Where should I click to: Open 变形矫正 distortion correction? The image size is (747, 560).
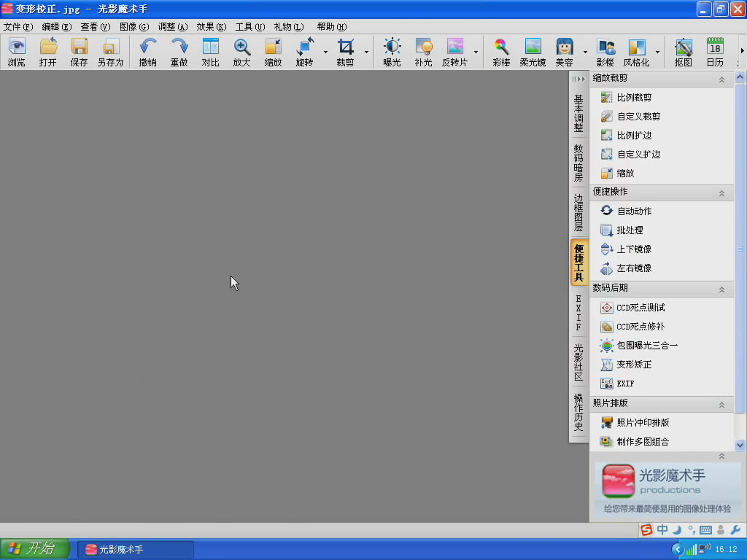click(x=626, y=365)
